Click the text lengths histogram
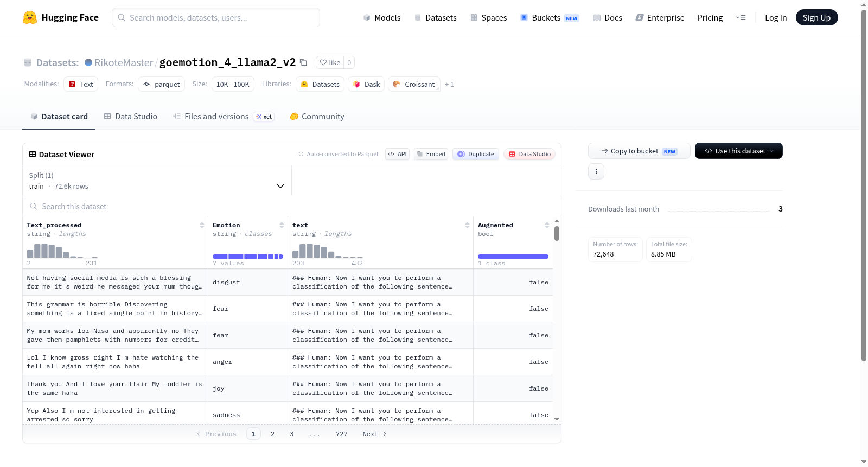Screen dimensions: 868x467 328,250
